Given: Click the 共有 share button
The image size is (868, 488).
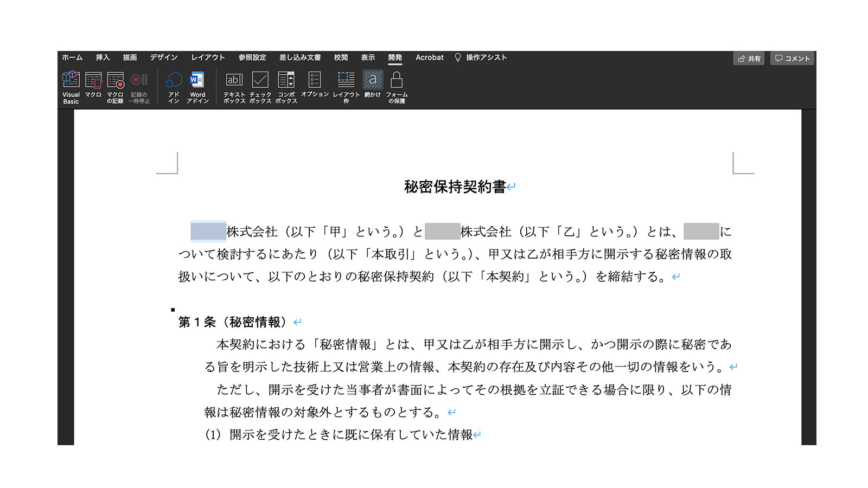Looking at the screenshot, I should point(749,59).
